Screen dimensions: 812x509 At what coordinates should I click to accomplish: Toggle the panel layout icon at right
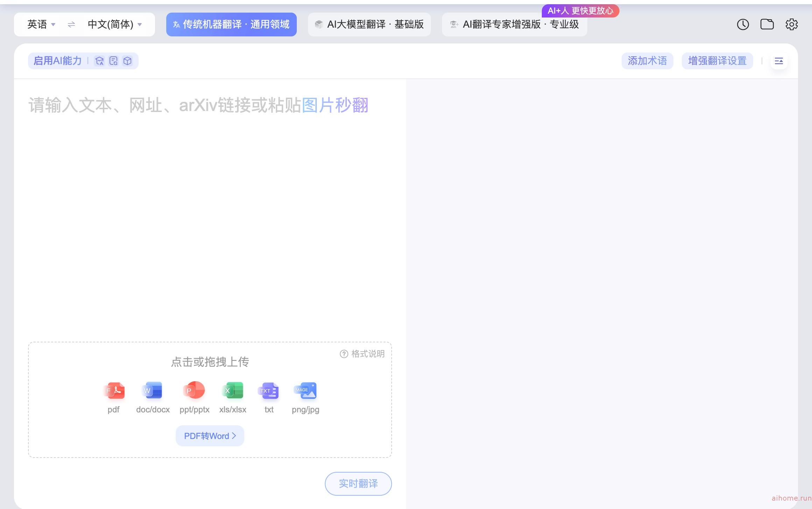point(779,61)
